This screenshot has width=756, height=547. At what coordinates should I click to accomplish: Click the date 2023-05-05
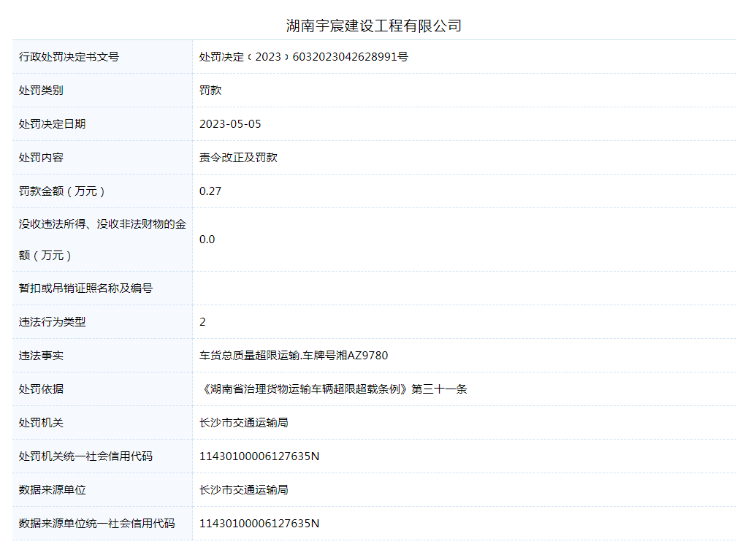(230, 124)
